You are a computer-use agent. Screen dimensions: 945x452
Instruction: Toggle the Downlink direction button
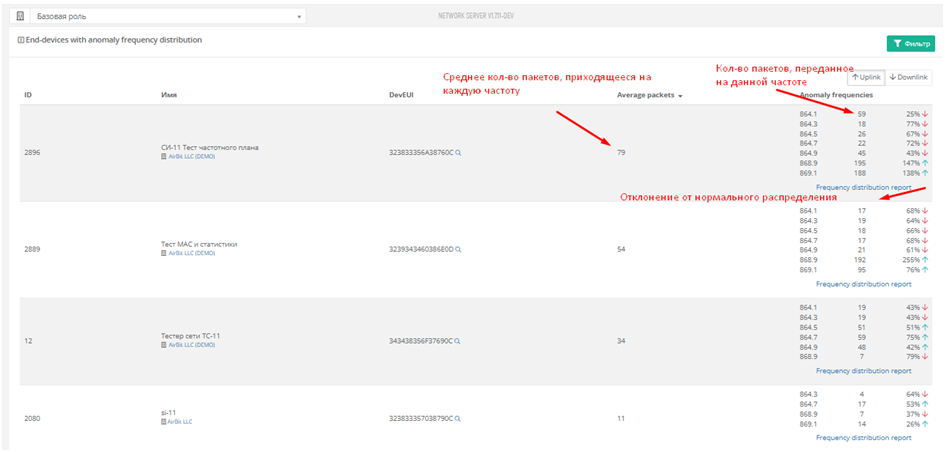[x=909, y=77]
